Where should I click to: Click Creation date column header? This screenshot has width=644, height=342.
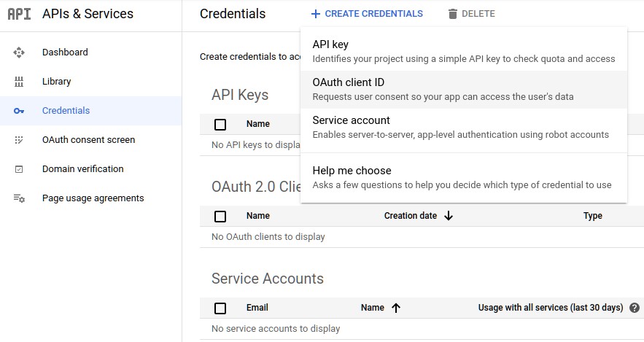point(411,216)
